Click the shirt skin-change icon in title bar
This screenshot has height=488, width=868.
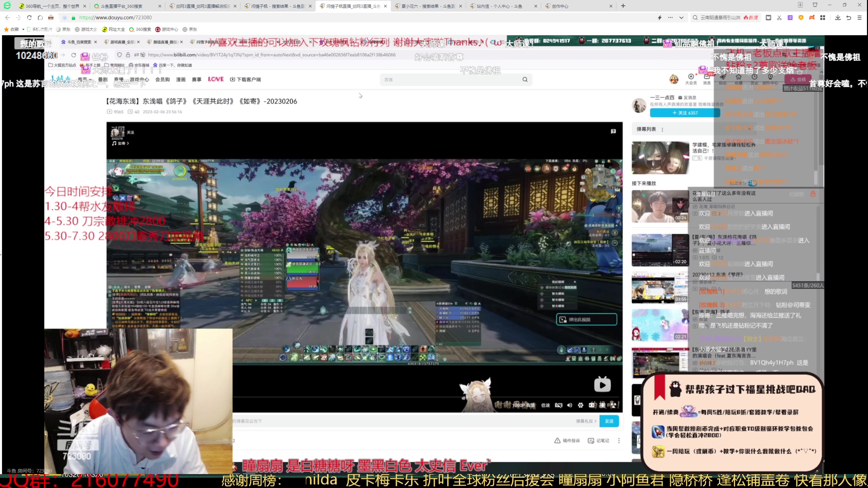[x=815, y=5]
